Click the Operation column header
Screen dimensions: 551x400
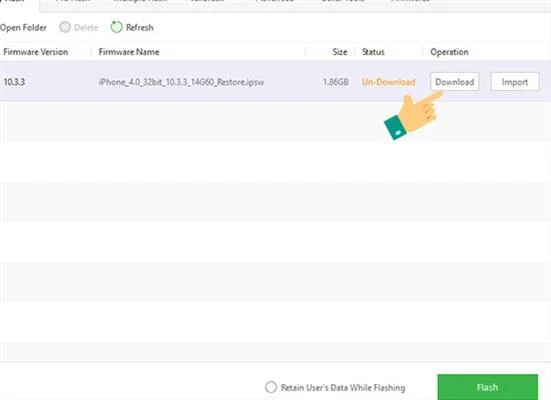coord(449,52)
